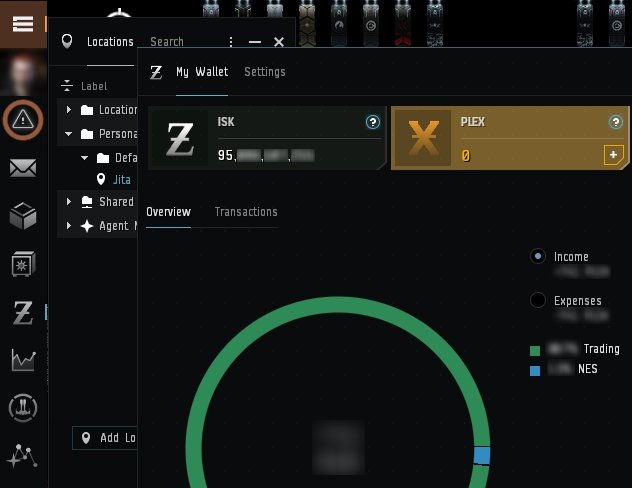Click the wallet Z icon beside My Wallet

point(156,73)
